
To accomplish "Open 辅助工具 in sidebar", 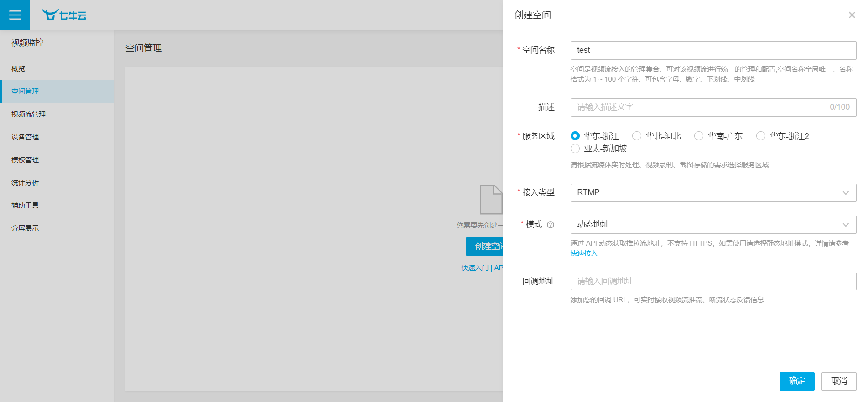I will point(57,205).
